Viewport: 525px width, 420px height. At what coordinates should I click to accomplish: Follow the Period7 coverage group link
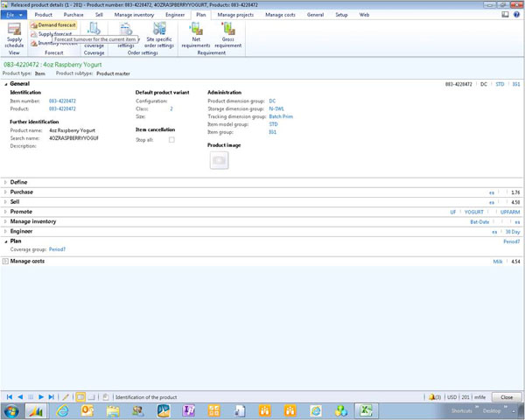(57, 249)
